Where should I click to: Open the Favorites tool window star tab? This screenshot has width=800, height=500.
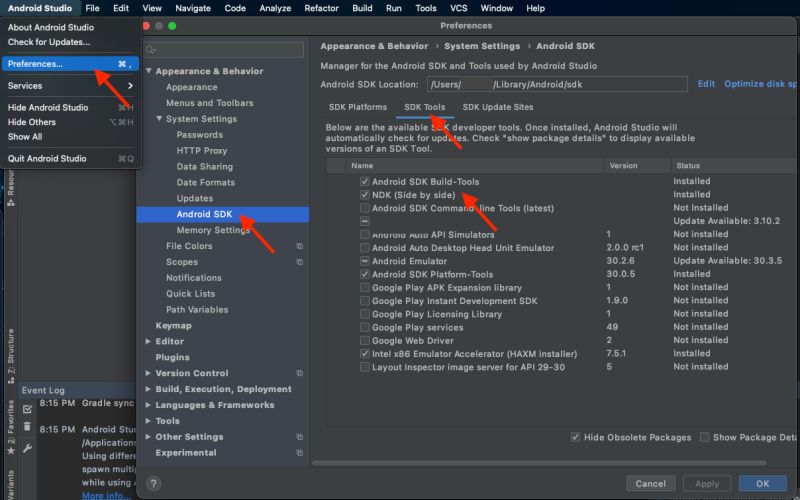11,428
